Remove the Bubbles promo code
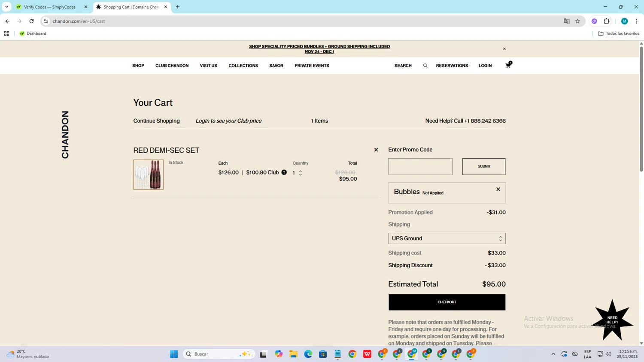This screenshot has width=644, height=362. 498,189
